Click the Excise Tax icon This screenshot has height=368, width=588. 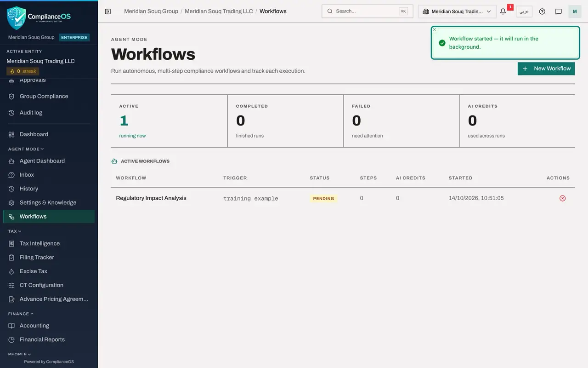coord(11,271)
